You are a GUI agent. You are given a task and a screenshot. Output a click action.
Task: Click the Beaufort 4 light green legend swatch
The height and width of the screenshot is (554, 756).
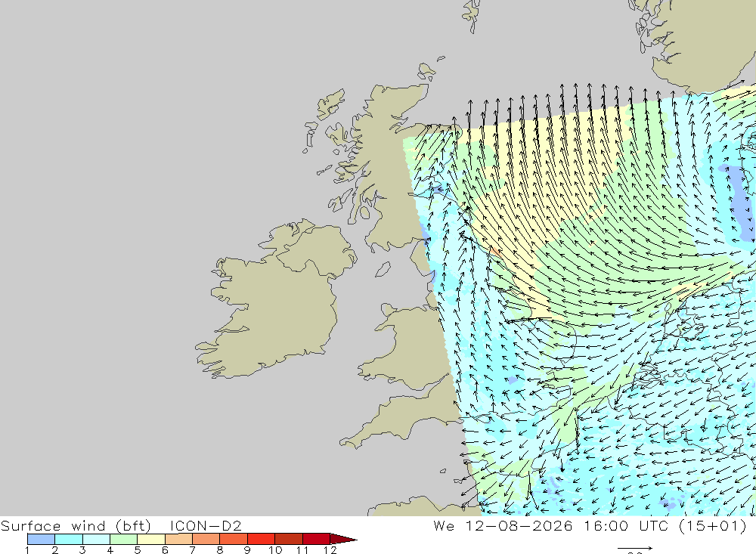click(123, 539)
